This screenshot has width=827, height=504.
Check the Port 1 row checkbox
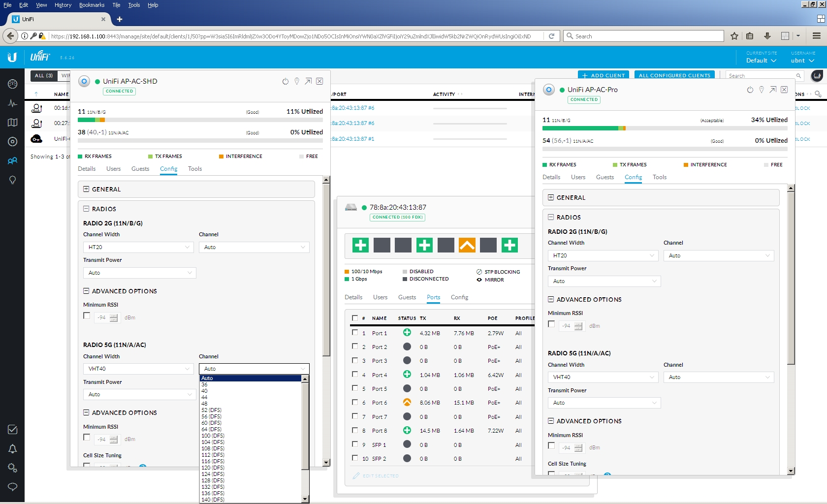pyautogui.click(x=355, y=333)
